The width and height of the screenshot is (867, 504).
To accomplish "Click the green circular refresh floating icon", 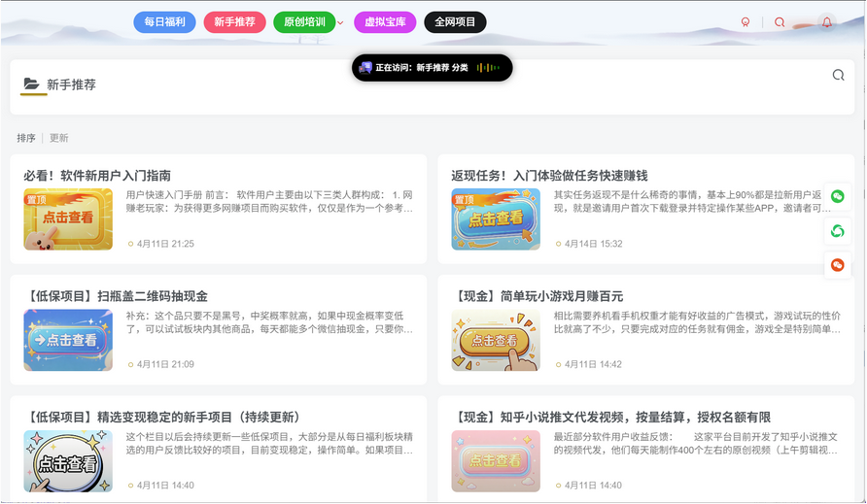I will [x=837, y=231].
